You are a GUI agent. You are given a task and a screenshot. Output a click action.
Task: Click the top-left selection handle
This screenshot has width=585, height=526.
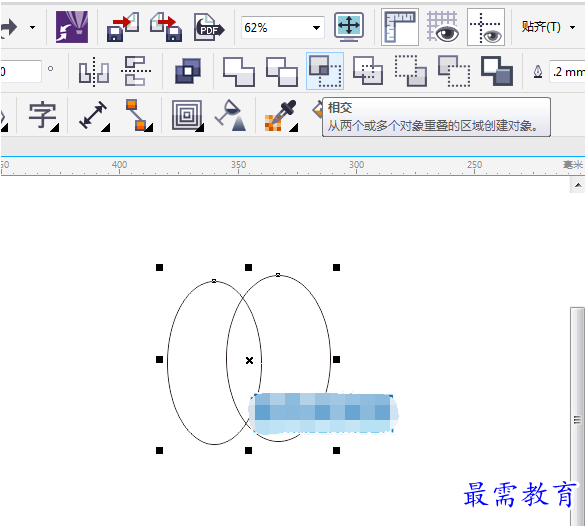click(x=159, y=267)
